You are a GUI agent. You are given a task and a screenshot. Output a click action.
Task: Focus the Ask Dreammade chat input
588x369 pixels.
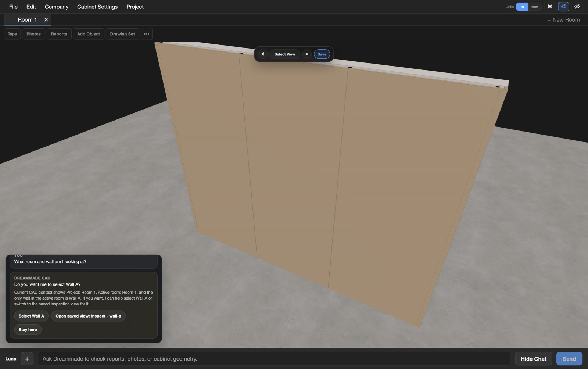[274, 359]
